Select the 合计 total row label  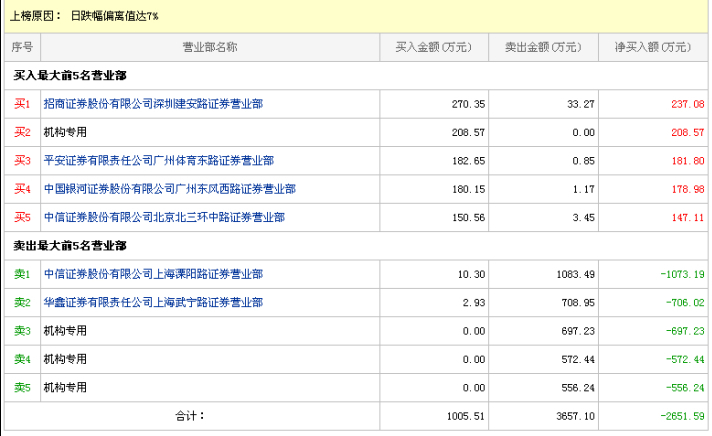[x=189, y=415]
